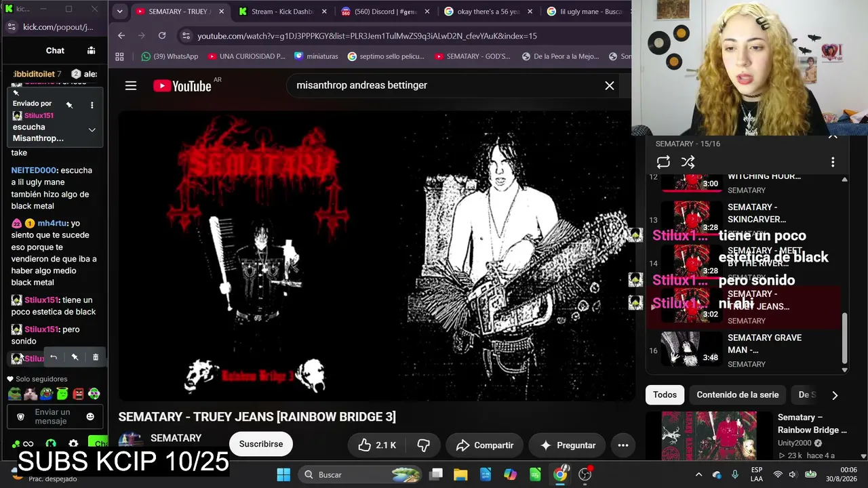Close the tab 'SEMATARY - TRUEY'
Screen dimensions: 868x488
coord(221,12)
